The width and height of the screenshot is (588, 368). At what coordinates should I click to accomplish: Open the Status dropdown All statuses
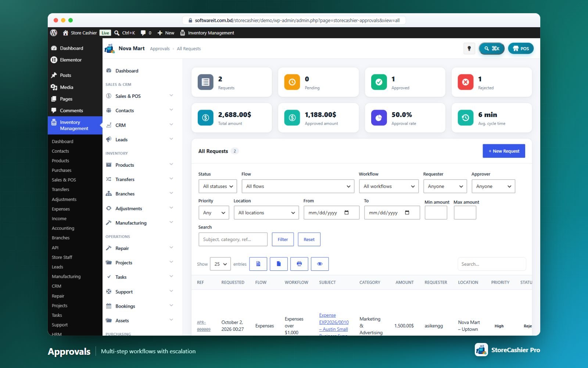coord(218,186)
